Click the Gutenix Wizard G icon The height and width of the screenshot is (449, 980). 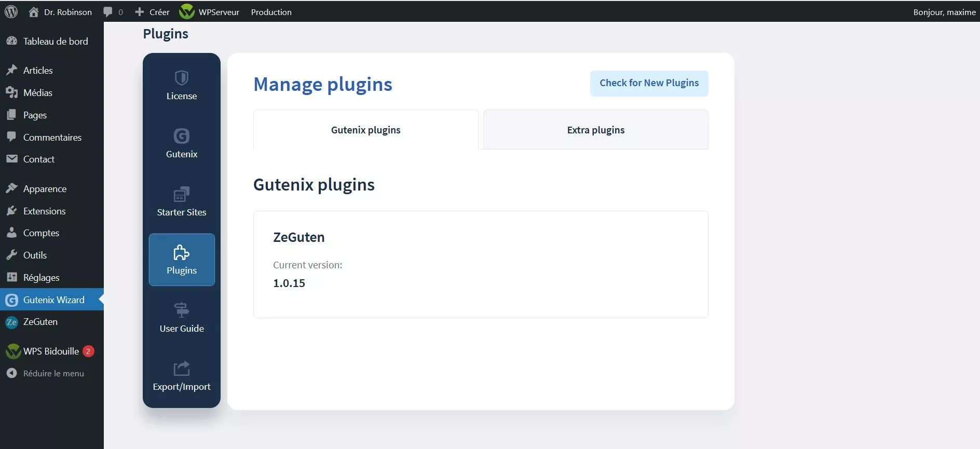(11, 300)
